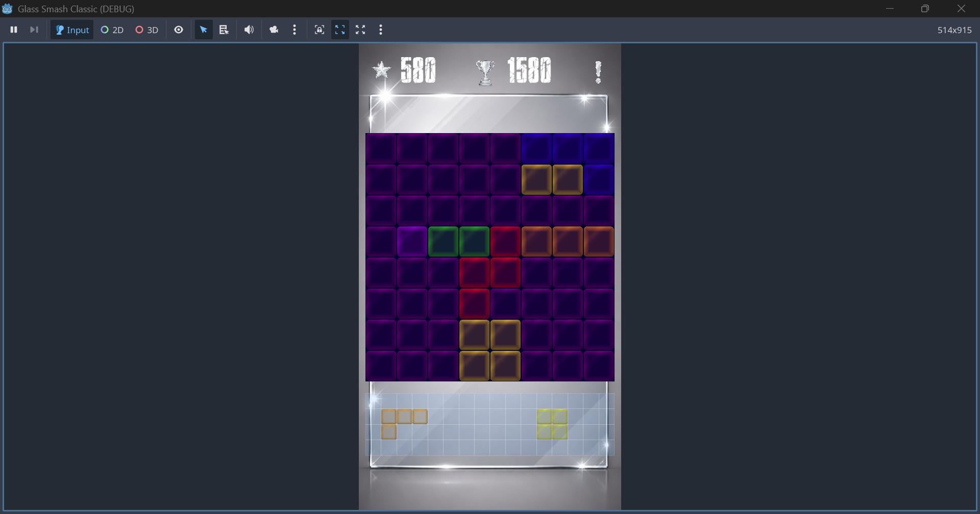This screenshot has height=514, width=980.
Task: Toggle the Input mode button
Action: 71,29
